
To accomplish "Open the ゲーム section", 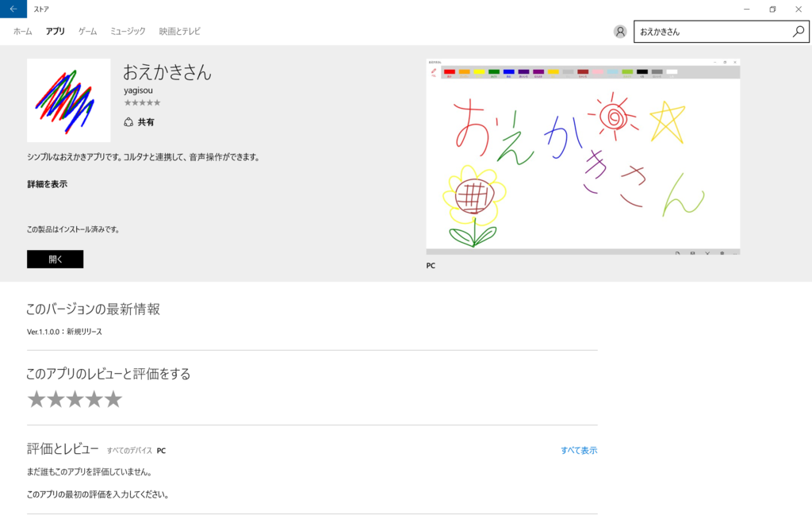I will click(x=86, y=32).
